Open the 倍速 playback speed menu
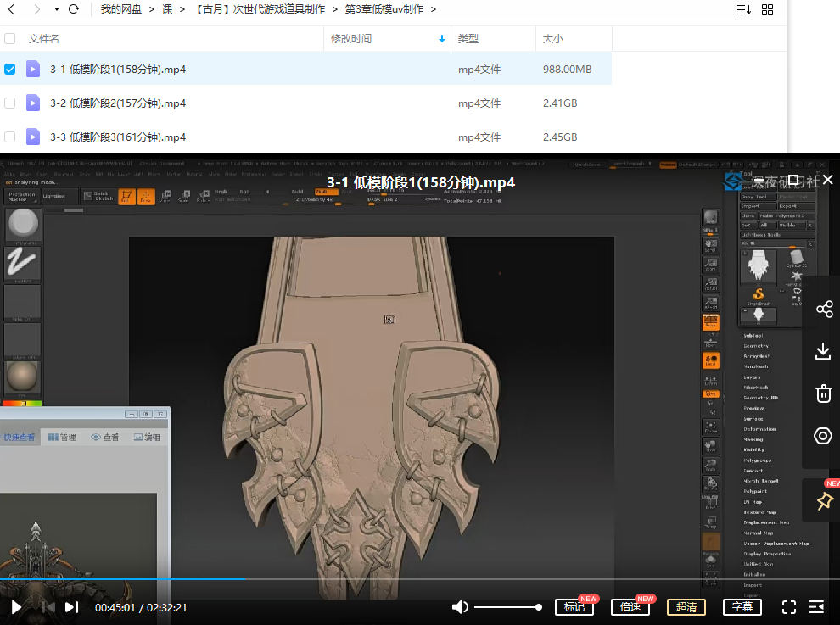 point(630,607)
